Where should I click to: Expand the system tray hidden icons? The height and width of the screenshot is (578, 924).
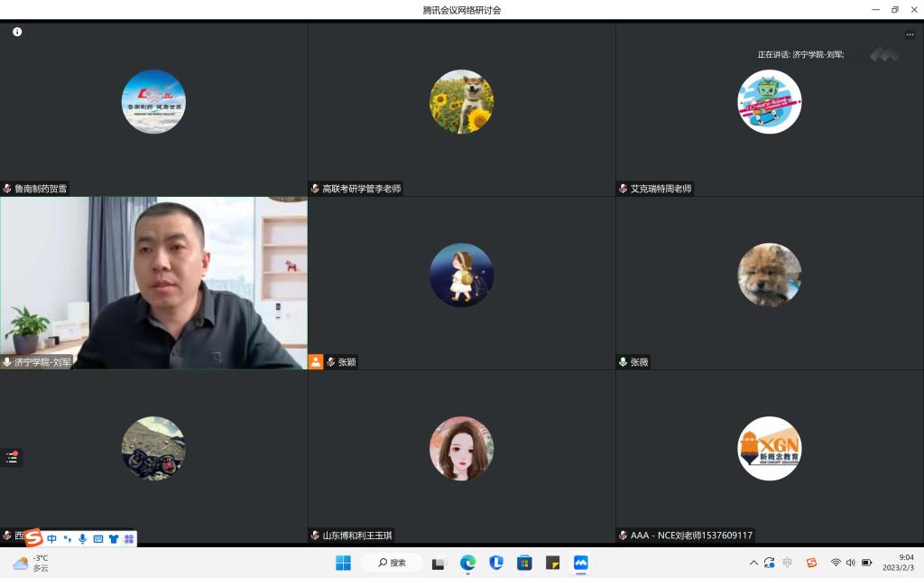pos(753,563)
